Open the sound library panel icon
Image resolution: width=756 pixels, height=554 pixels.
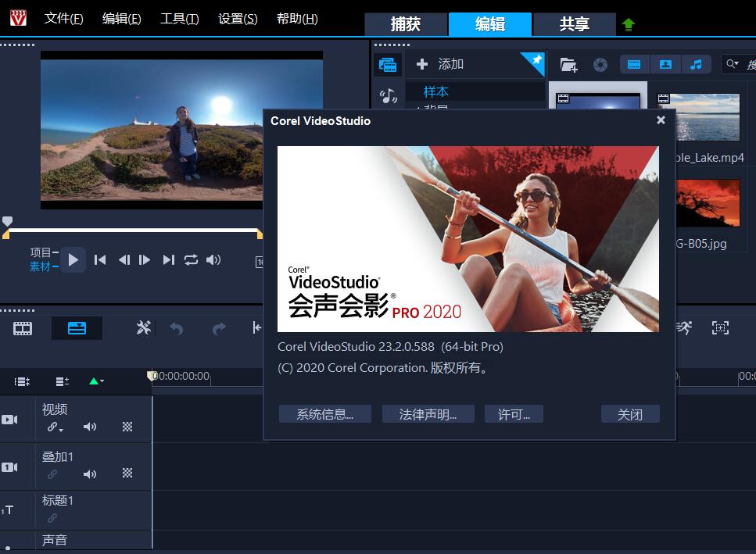coord(388,96)
